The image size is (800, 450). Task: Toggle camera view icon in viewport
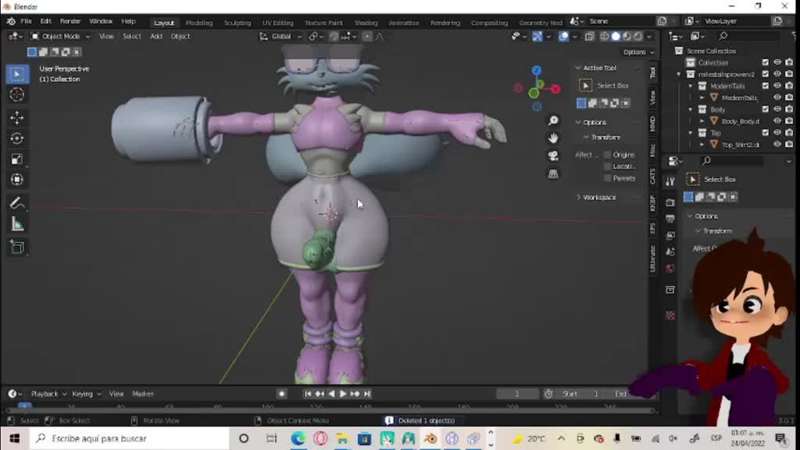point(553,156)
